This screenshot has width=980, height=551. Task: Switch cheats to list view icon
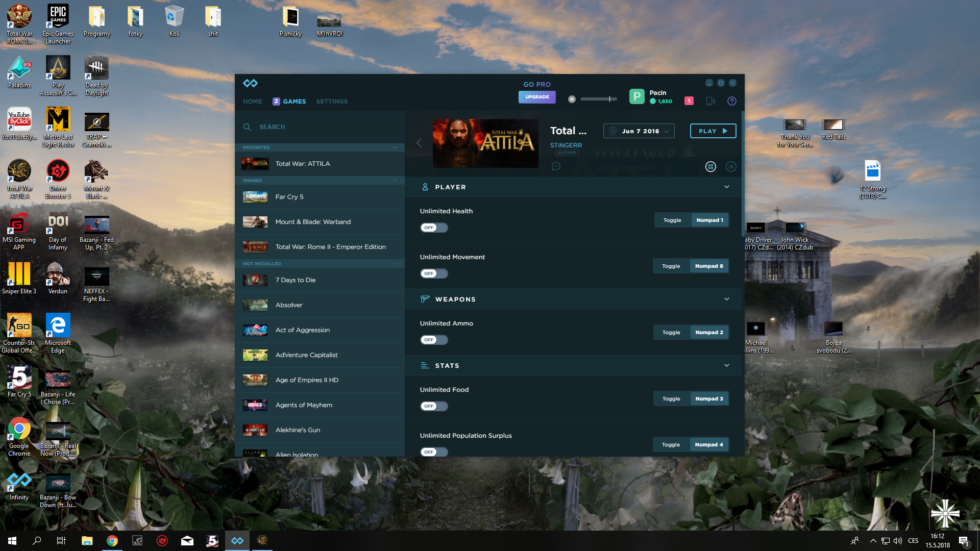coord(730,166)
